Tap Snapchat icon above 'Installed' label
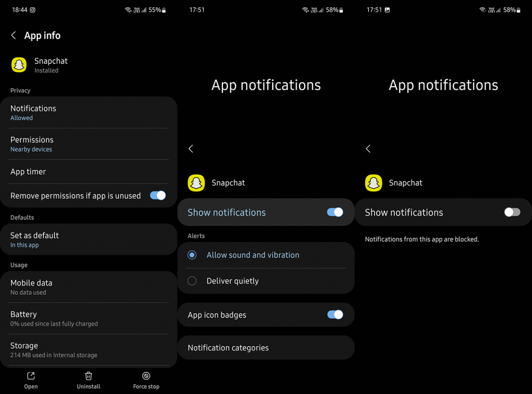Viewport: 532px width, 394px height. (19, 65)
